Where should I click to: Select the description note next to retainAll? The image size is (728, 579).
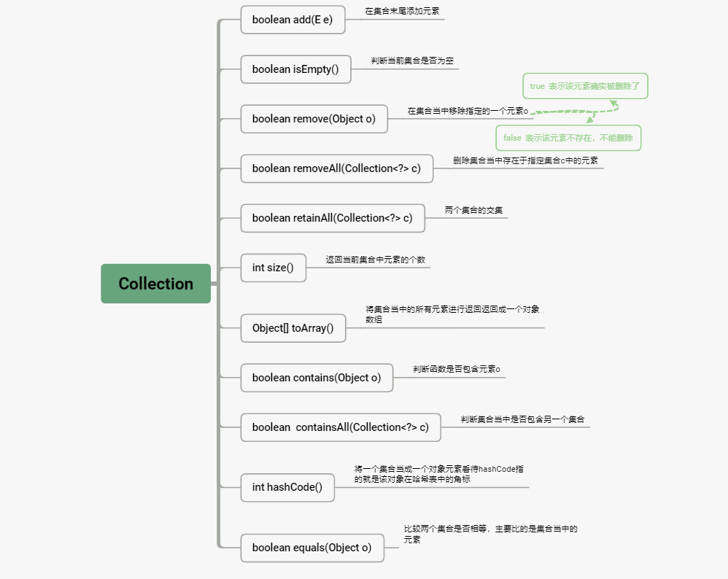(473, 210)
